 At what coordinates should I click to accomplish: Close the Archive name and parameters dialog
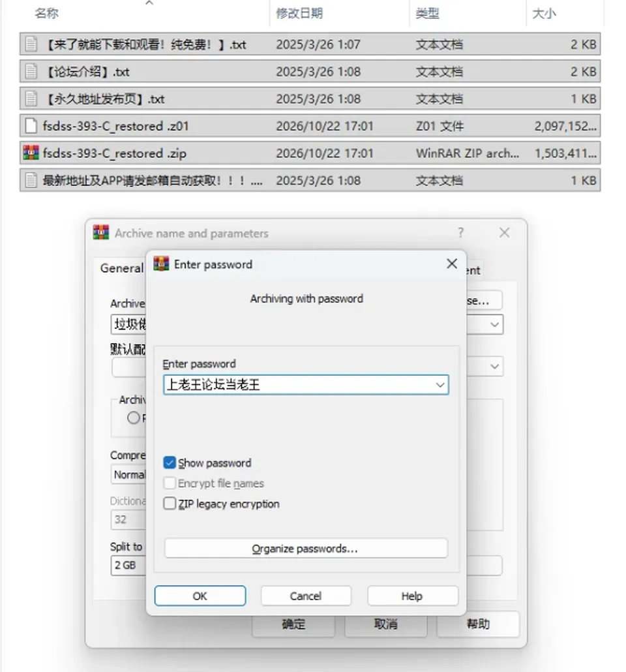(504, 233)
